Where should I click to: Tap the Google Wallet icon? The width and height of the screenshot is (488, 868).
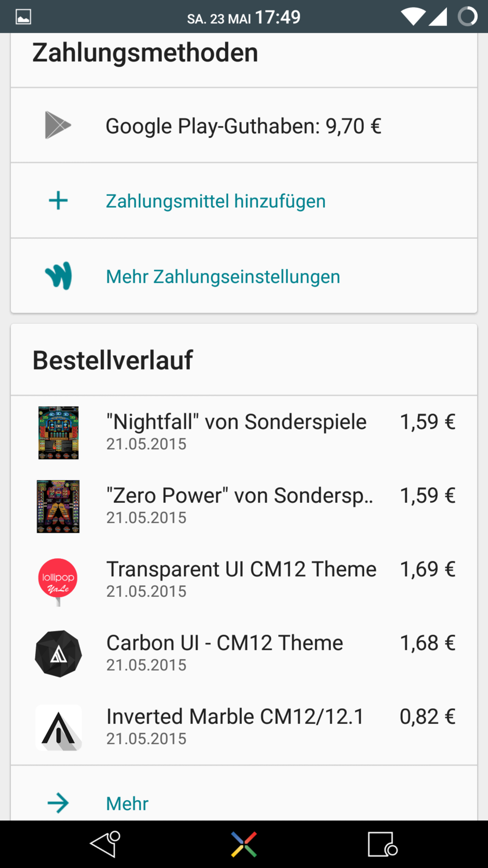[x=59, y=276]
